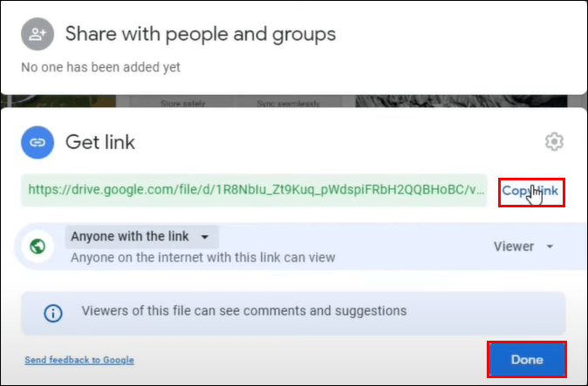Click 'No one has been added yet' text
The image size is (588, 386).
[100, 67]
